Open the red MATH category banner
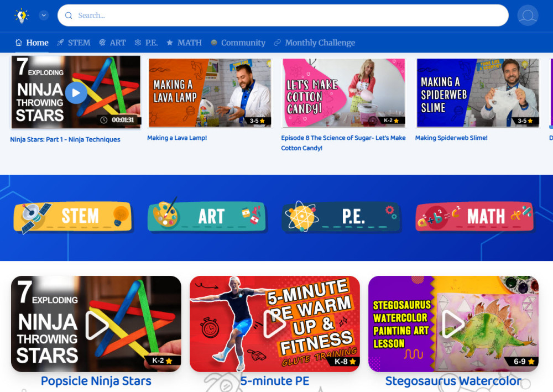Viewport: 553px width, 392px height. coord(474,216)
